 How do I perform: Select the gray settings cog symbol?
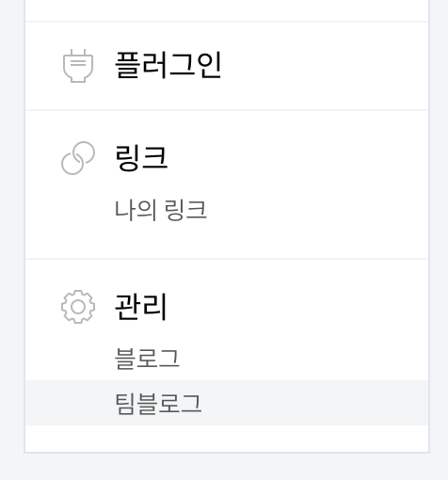tap(78, 307)
